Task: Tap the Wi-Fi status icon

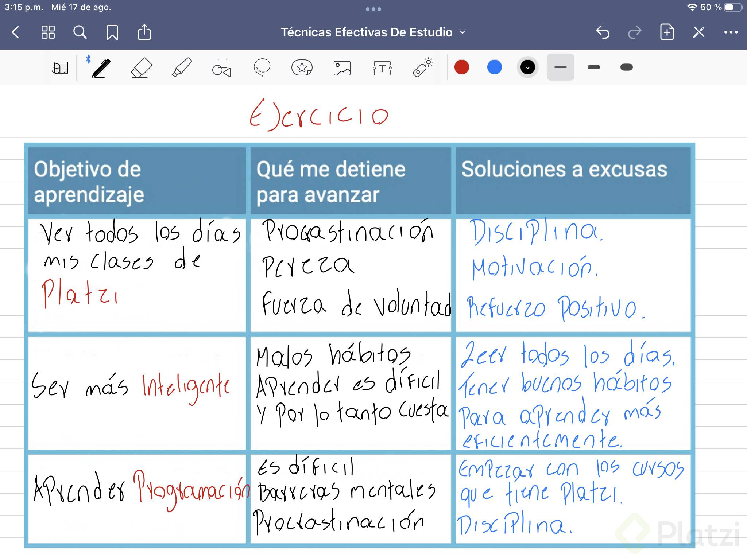Action: pyautogui.click(x=692, y=7)
